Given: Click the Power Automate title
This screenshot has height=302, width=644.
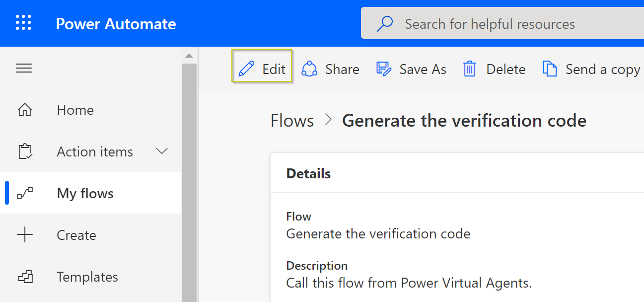Looking at the screenshot, I should [116, 23].
